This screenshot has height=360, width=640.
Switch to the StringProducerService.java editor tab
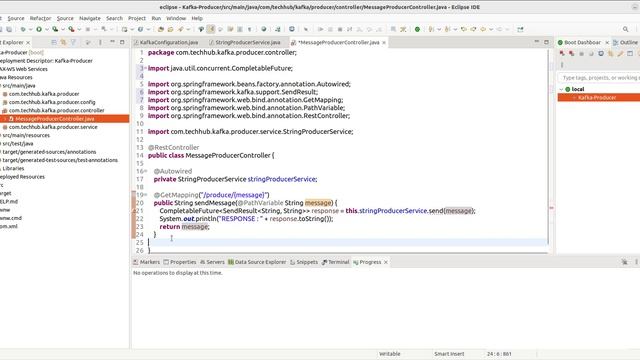tap(244, 42)
